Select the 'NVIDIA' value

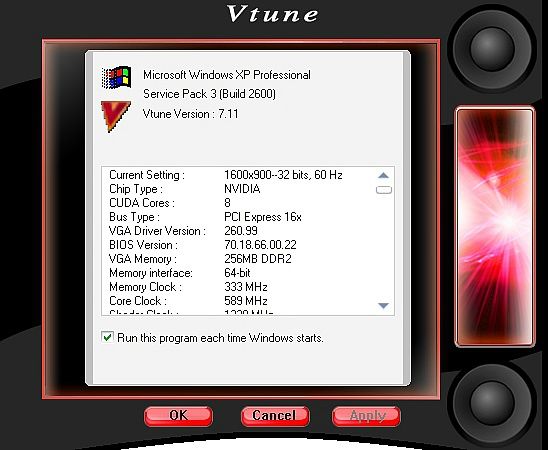pos(242,189)
